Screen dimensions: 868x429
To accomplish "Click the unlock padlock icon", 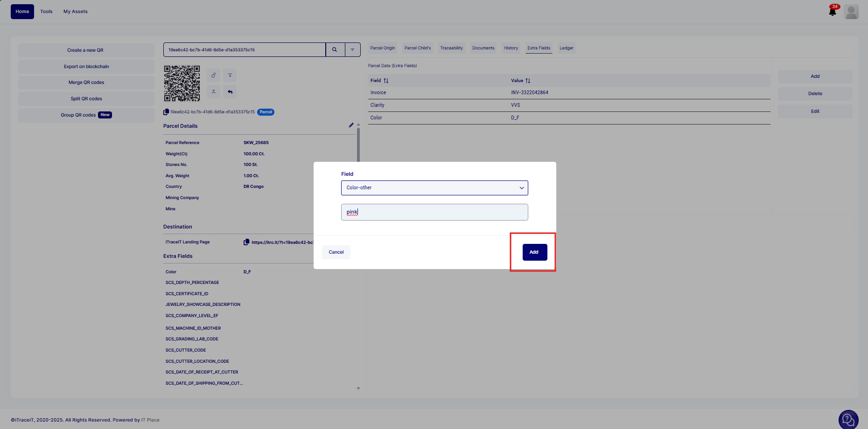I will [x=213, y=76].
